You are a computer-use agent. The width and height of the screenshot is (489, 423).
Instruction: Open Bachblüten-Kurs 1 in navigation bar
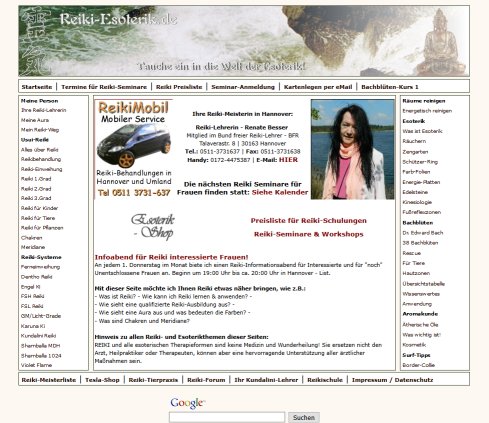point(390,87)
